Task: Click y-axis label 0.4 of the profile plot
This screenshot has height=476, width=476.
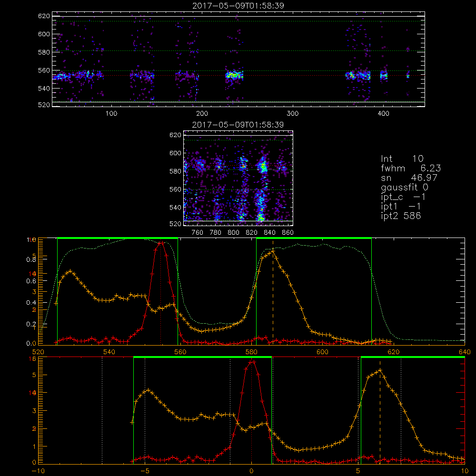Action: click(31, 302)
